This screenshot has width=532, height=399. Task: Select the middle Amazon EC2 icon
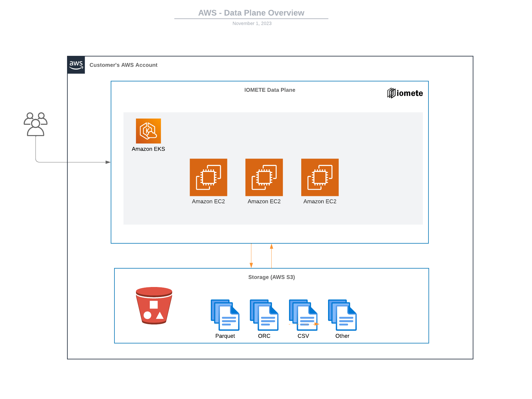pos(264,177)
